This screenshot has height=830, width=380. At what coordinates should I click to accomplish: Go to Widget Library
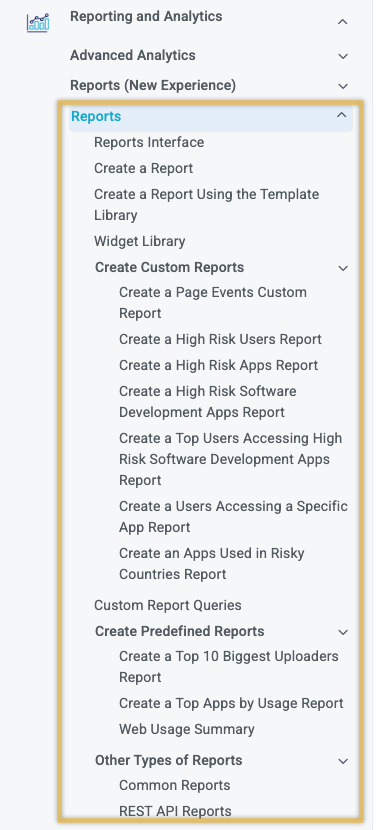coord(140,241)
